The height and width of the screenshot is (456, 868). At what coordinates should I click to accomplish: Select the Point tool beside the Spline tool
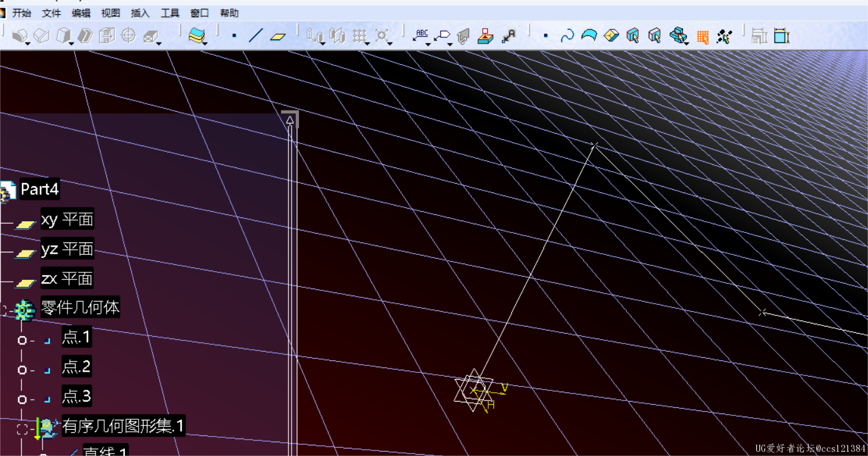tap(546, 36)
